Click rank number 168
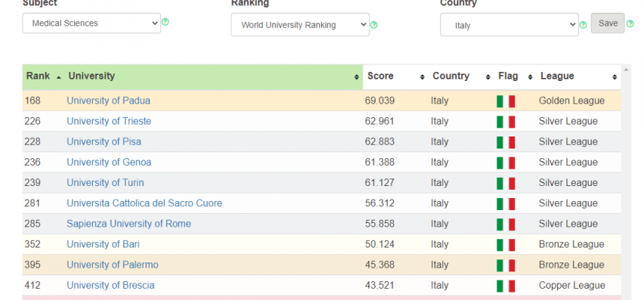The width and height of the screenshot is (644, 300). click(32, 100)
